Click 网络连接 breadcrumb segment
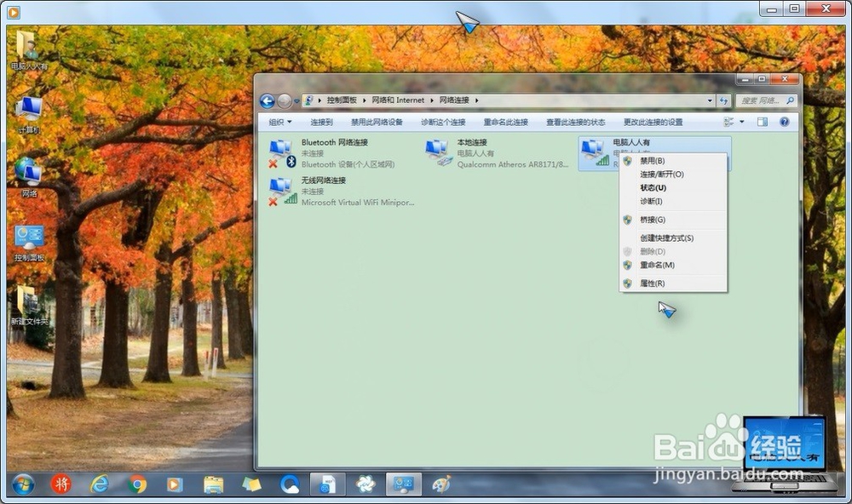The height and width of the screenshot is (504, 852). click(454, 100)
